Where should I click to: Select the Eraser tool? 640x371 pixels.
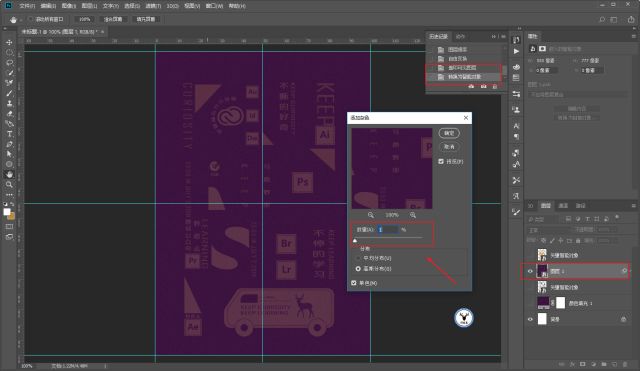(x=9, y=114)
